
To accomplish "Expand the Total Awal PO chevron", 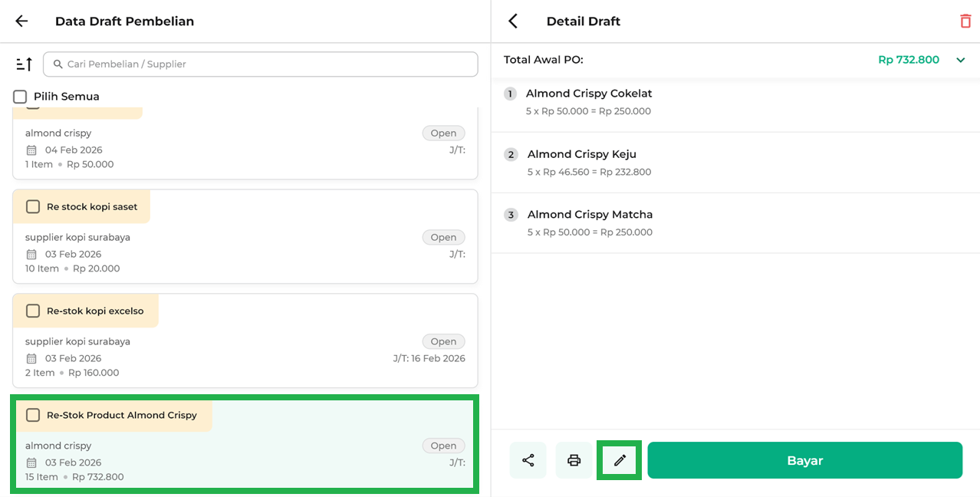I will tap(960, 60).
